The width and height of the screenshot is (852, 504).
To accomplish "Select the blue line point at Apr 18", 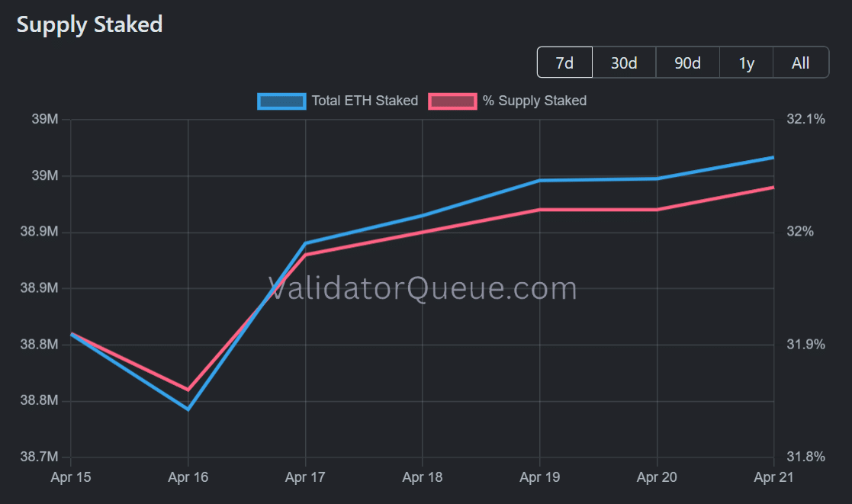I will coord(423,215).
